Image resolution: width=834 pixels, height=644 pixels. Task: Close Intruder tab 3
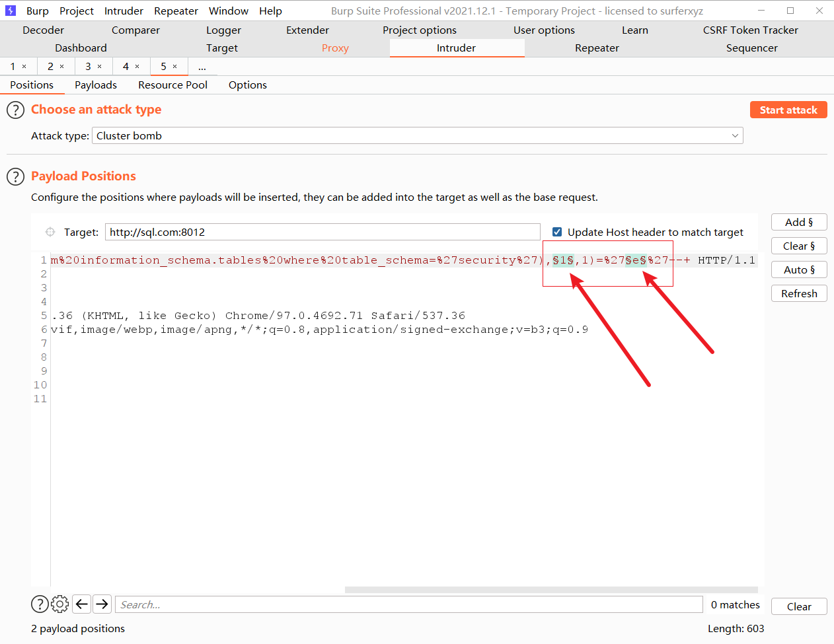click(x=100, y=67)
